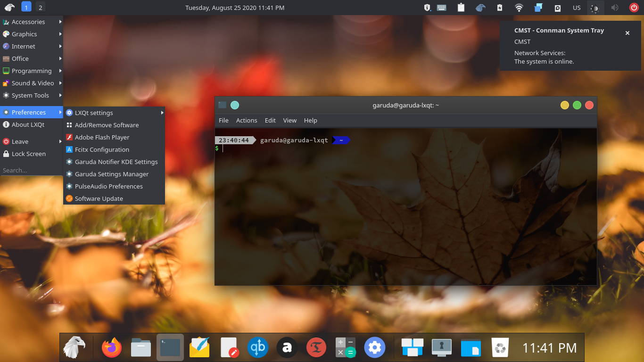Open the text editor note icon in dock

tap(229, 348)
